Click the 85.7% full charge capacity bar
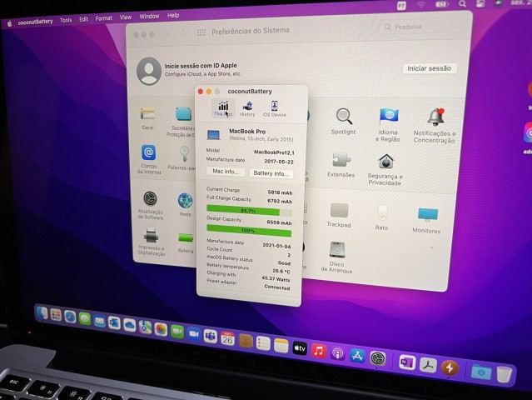This screenshot has width=532, height=400. 249,211
